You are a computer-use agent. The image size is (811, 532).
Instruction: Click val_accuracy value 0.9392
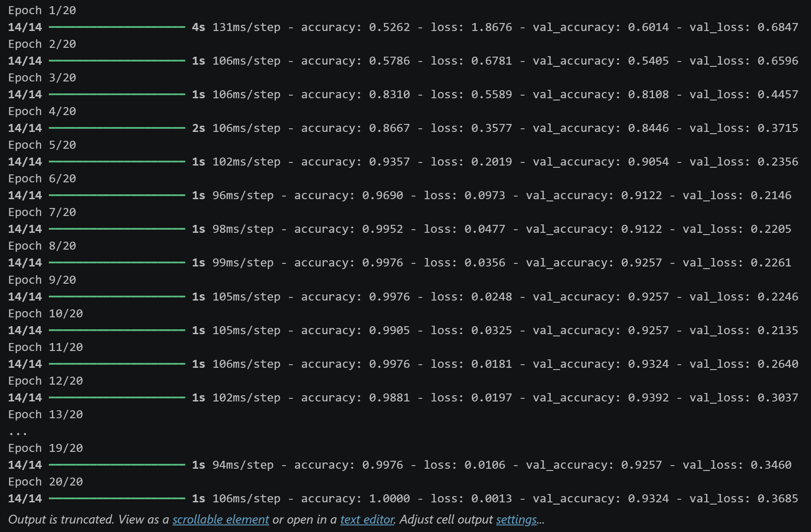pos(649,397)
